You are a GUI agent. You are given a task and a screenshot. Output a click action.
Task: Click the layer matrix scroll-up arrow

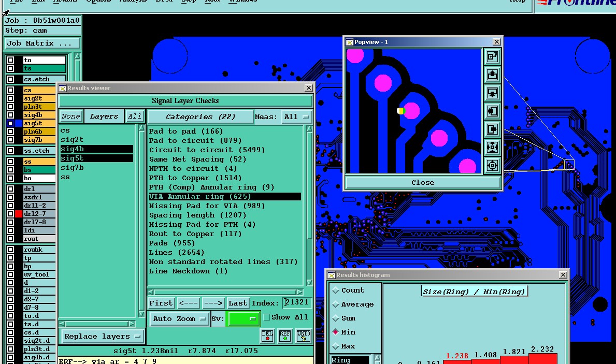click(77, 57)
